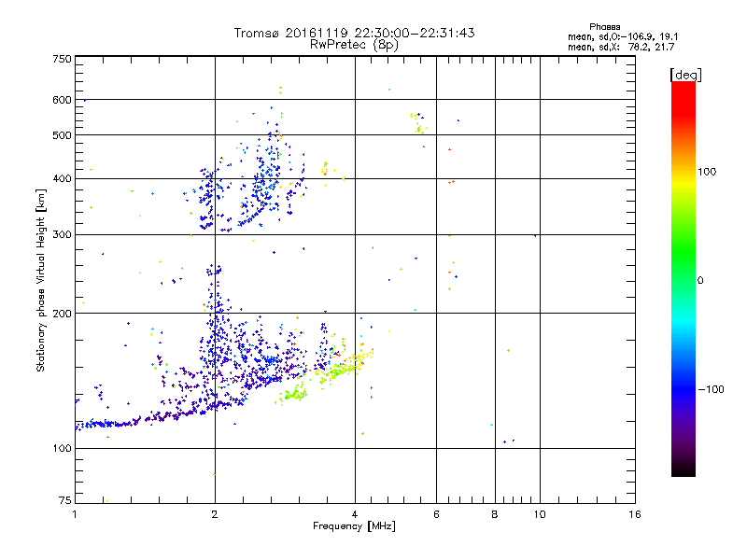Click the x-axis tick label '10'
The image size is (747, 560).
coord(540,514)
